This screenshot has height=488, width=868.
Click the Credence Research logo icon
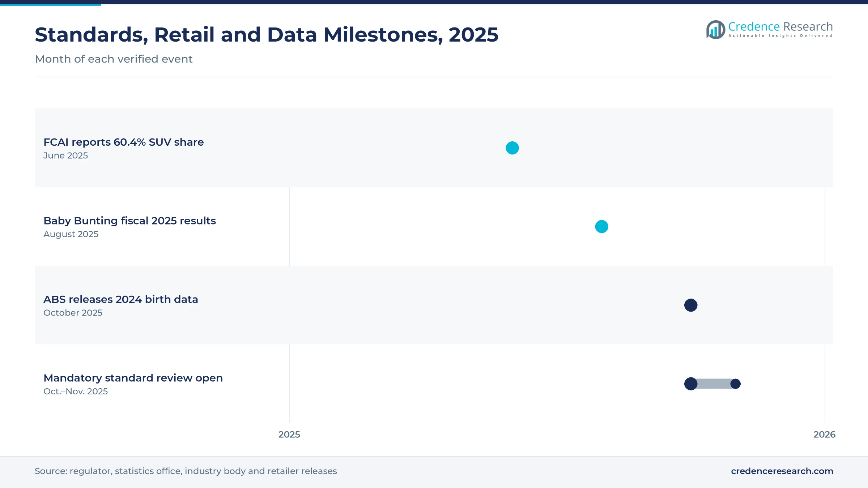pyautogui.click(x=716, y=30)
